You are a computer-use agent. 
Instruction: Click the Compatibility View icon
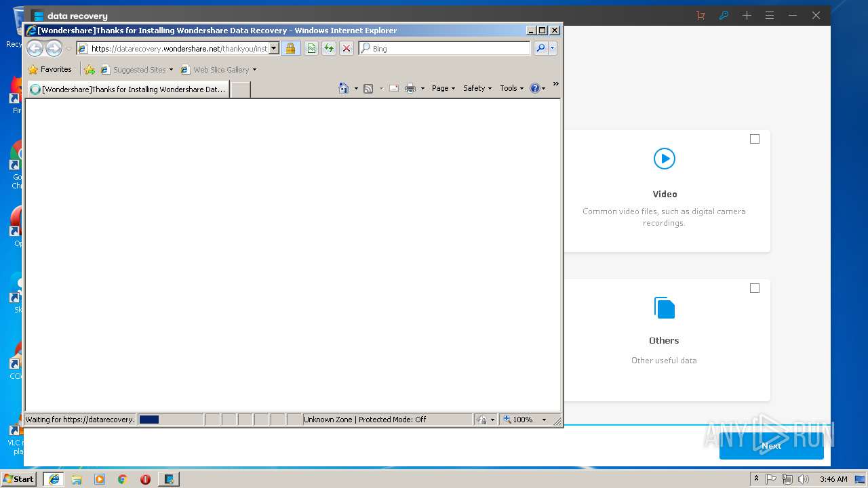click(x=311, y=48)
